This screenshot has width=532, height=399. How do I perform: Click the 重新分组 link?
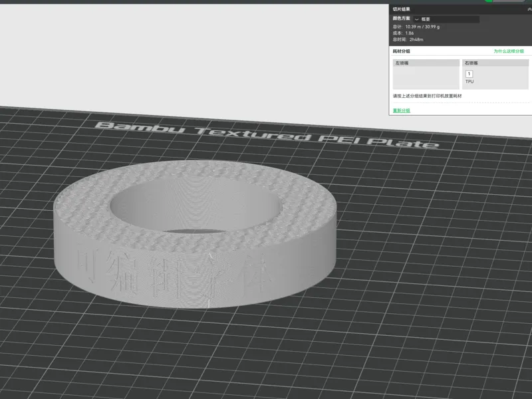point(402,110)
